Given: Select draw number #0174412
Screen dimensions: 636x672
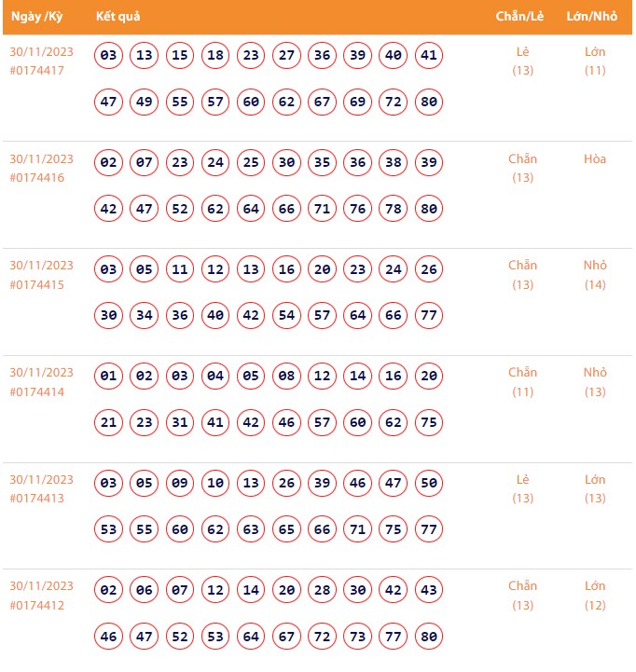Looking at the screenshot, I should (36, 605).
